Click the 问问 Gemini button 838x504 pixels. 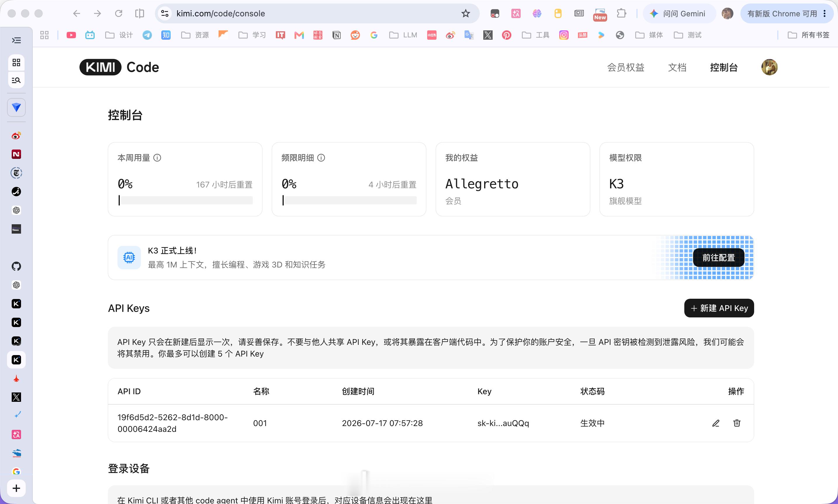click(x=679, y=14)
